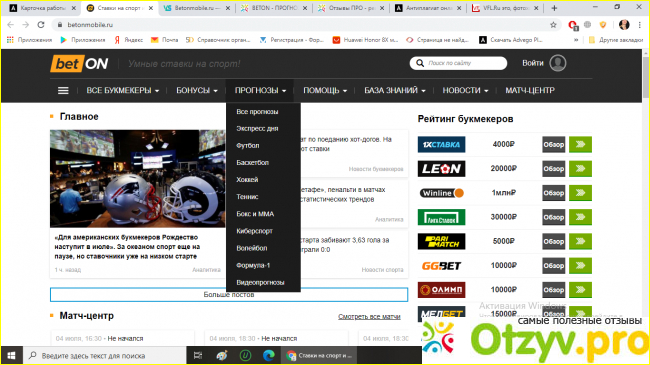Select Теннис from the forecasts menu
The image size is (650, 365).
[247, 197]
